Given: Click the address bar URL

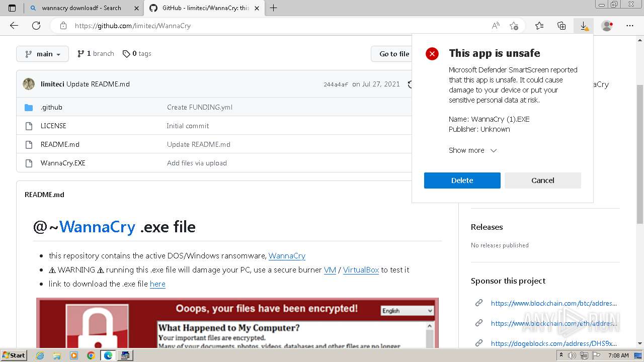Looking at the screenshot, I should (133, 26).
